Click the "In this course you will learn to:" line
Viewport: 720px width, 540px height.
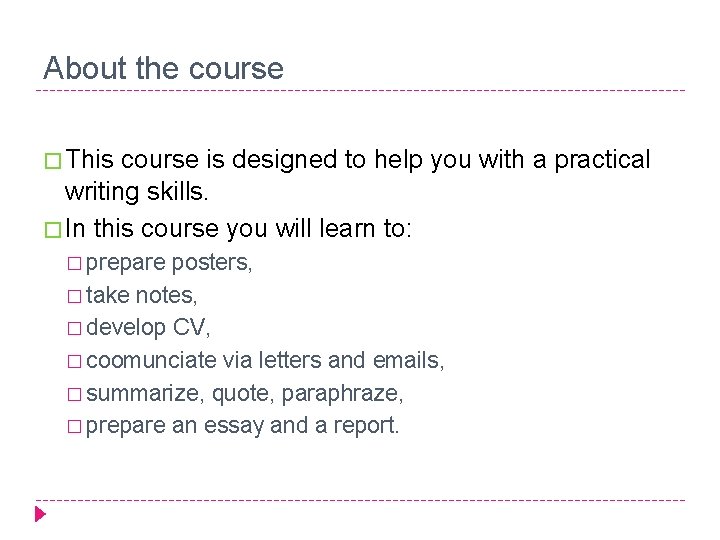[x=241, y=229]
